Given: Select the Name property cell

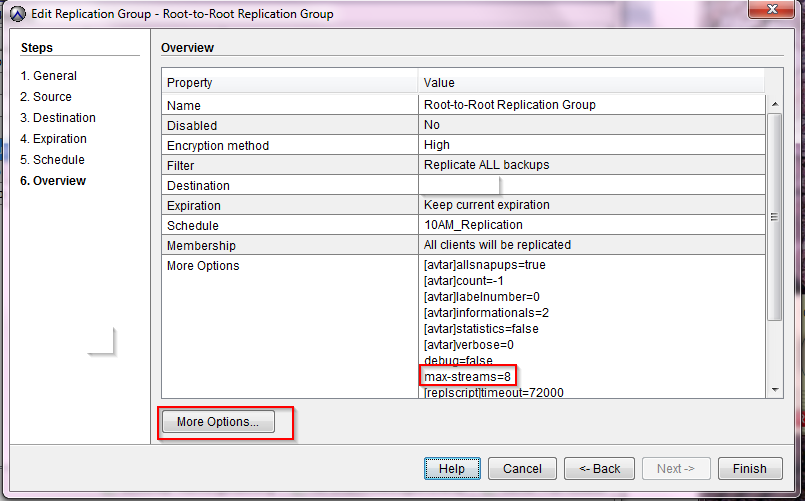Looking at the screenshot, I should (290, 105).
